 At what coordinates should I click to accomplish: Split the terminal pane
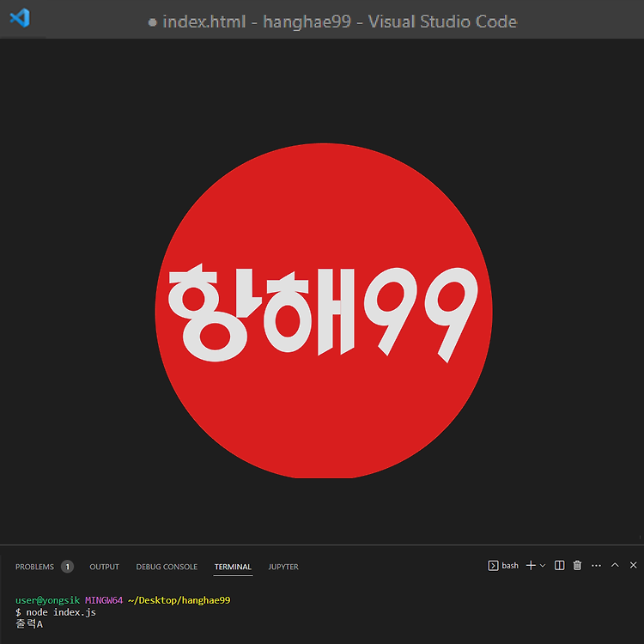559,566
